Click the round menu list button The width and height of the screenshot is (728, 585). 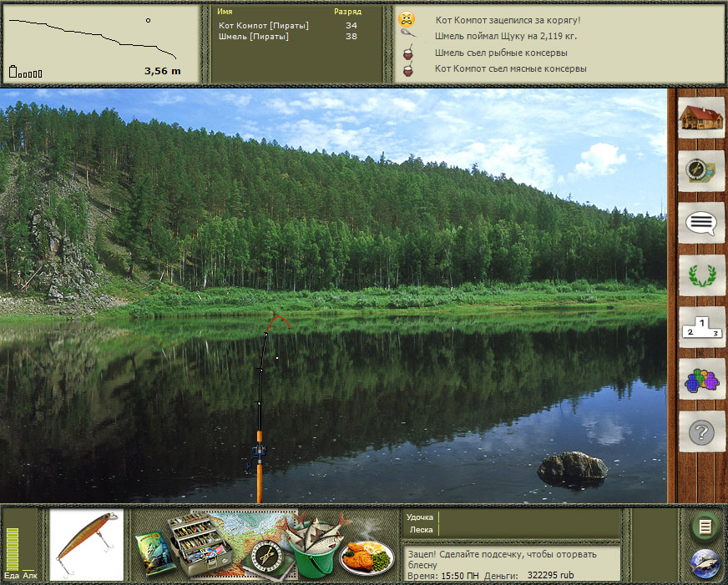coord(705,527)
